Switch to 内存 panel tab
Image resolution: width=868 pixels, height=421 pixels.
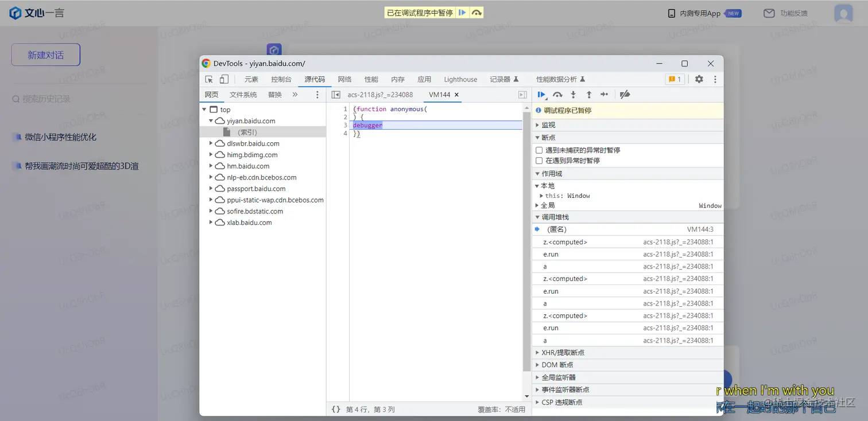pyautogui.click(x=398, y=79)
